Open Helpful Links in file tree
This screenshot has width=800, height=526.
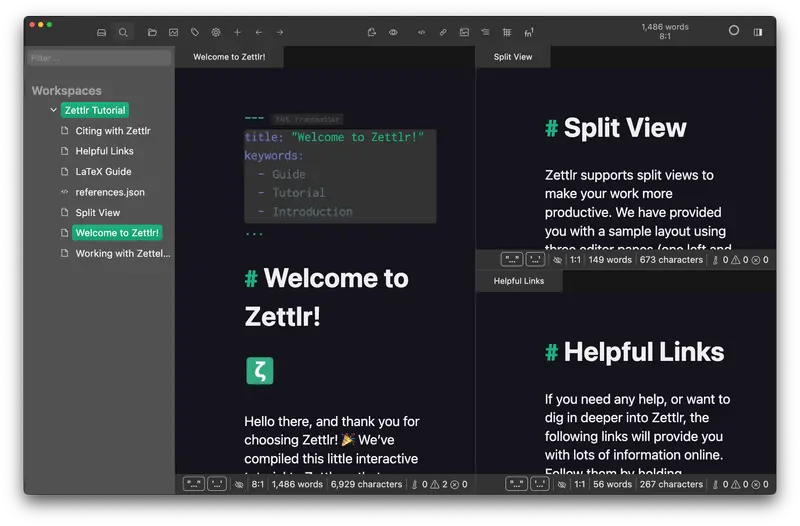[105, 151]
